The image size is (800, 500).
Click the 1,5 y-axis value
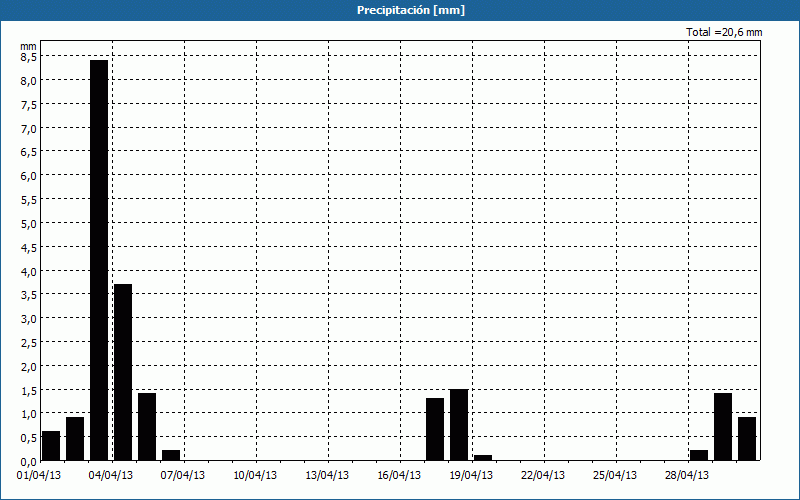pos(28,390)
